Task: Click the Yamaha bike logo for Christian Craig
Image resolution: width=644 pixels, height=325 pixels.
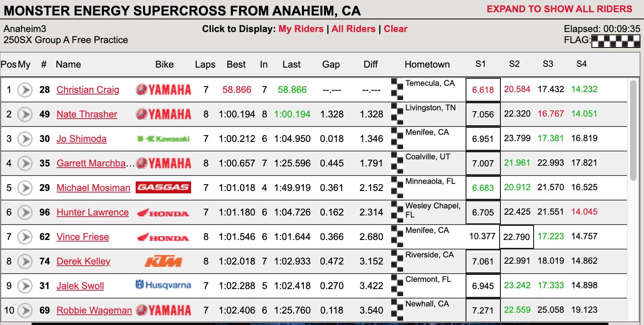Action: click(164, 90)
